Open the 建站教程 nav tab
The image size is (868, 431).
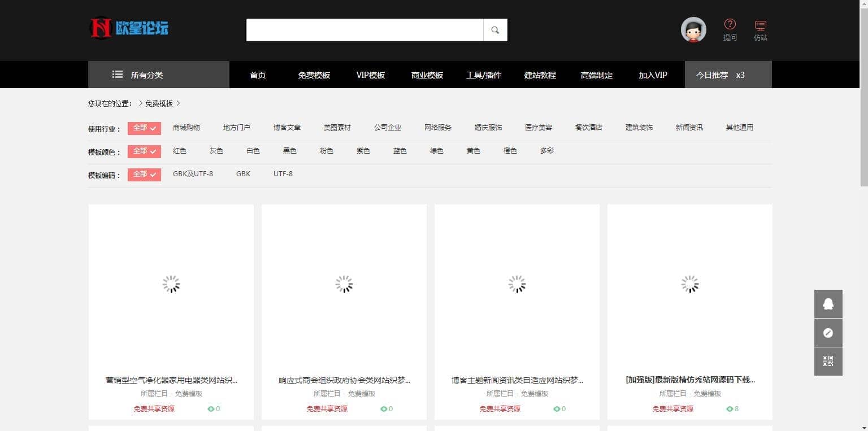[540, 75]
